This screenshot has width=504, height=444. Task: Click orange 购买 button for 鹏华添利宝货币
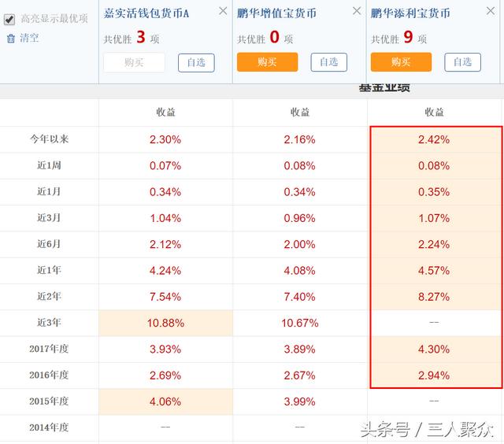[401, 62]
